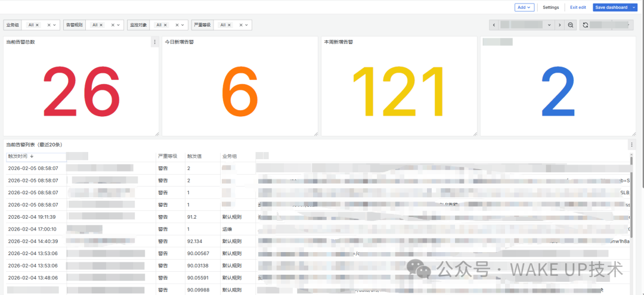Viewport: 644px width, 295px height.
Task: Click timestamp 2026-02-04 19:11:39
Action: click(32, 217)
